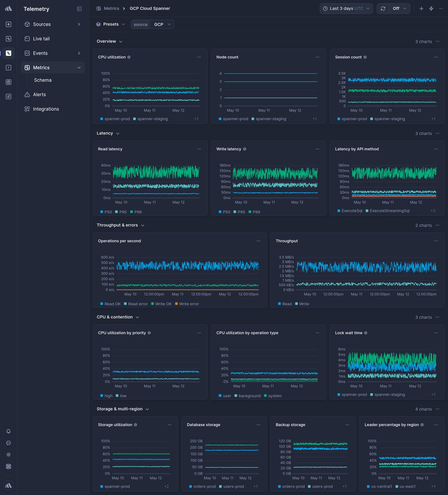The height and width of the screenshot is (495, 448).
Task: Open the auto-refresh Off dropdown
Action: (399, 8)
